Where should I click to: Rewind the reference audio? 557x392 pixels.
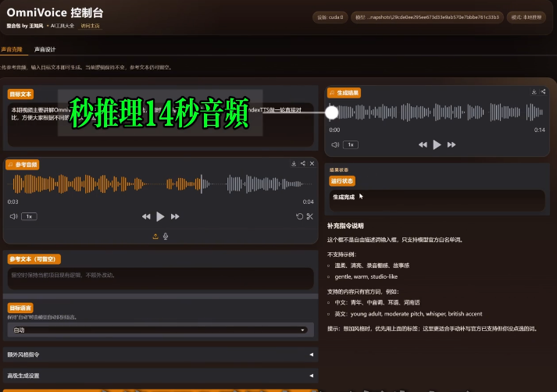[x=146, y=216]
